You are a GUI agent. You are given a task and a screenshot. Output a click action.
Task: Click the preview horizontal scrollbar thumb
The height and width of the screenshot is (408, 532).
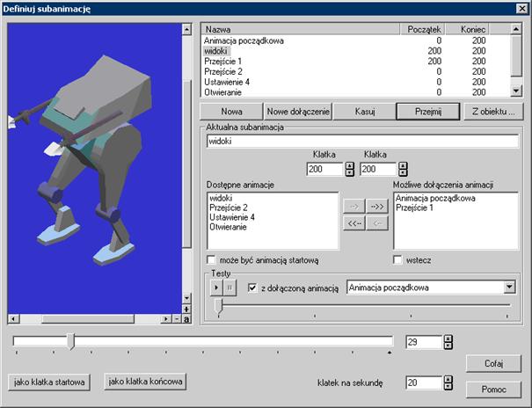(x=88, y=319)
